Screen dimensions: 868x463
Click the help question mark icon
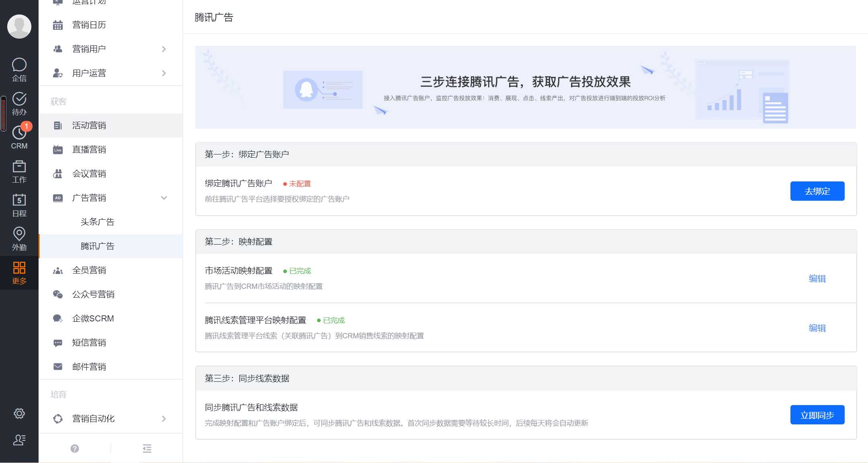(75, 448)
